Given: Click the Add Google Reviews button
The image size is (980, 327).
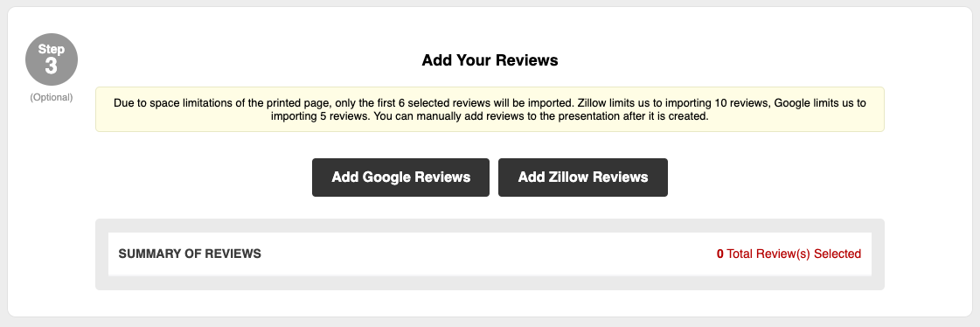Looking at the screenshot, I should (x=400, y=177).
